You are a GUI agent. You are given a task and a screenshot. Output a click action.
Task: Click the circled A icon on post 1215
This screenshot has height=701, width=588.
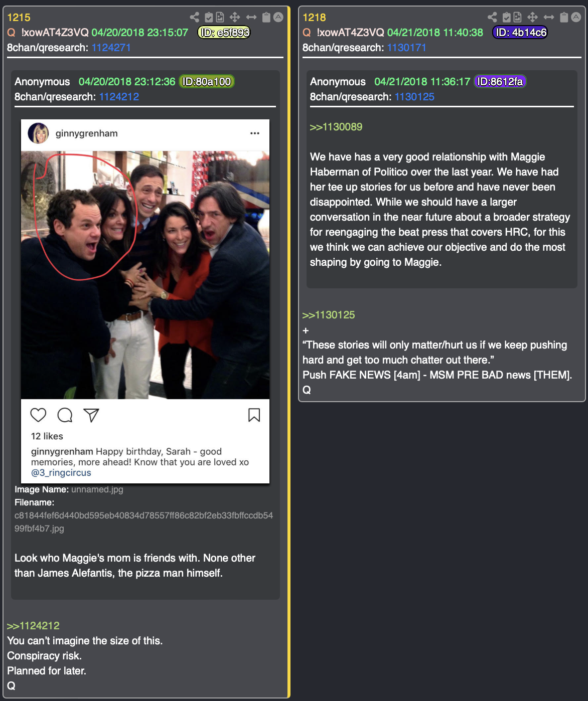click(278, 18)
